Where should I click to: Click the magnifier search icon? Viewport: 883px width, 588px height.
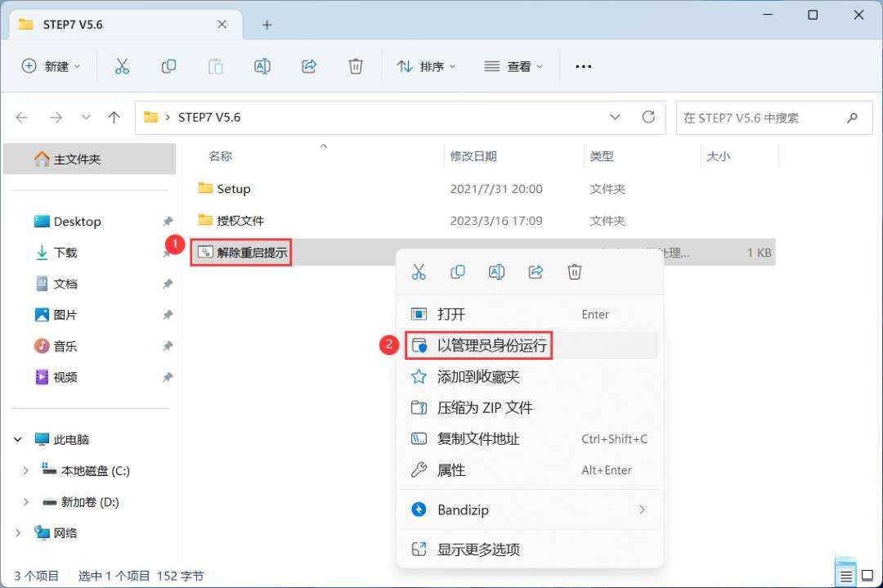tap(852, 118)
